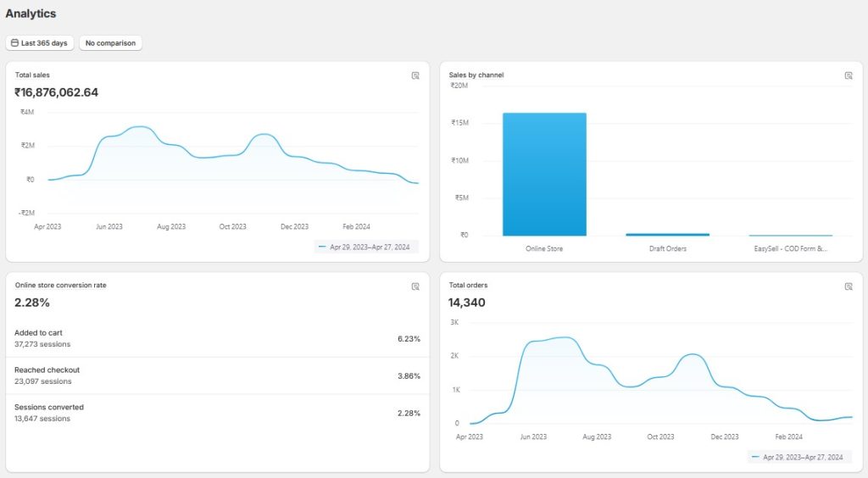868x478 pixels.
Task: Select the Added to cart row
Action: click(x=217, y=338)
